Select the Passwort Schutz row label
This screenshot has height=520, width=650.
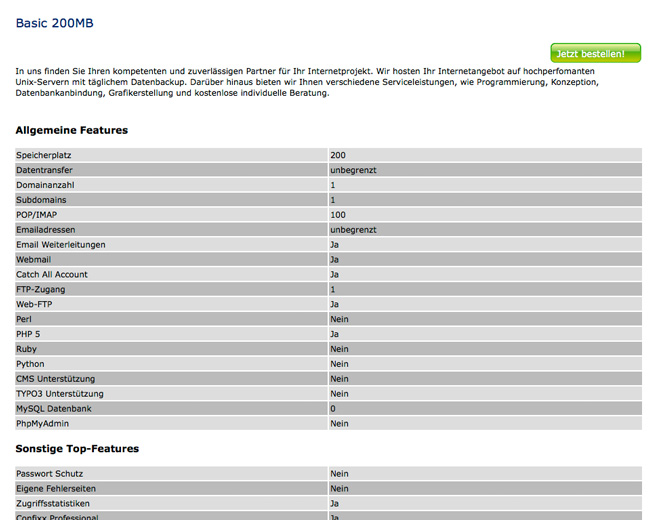[50, 474]
